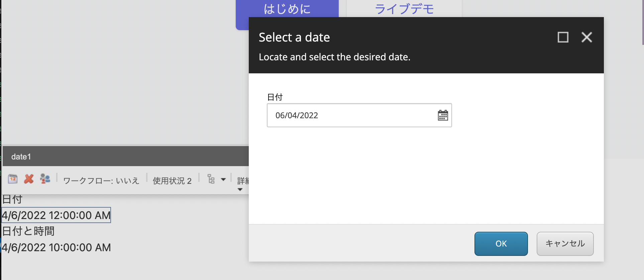Click 使用状況 2 toolbar item
This screenshot has height=280, width=644.
pos(172,181)
